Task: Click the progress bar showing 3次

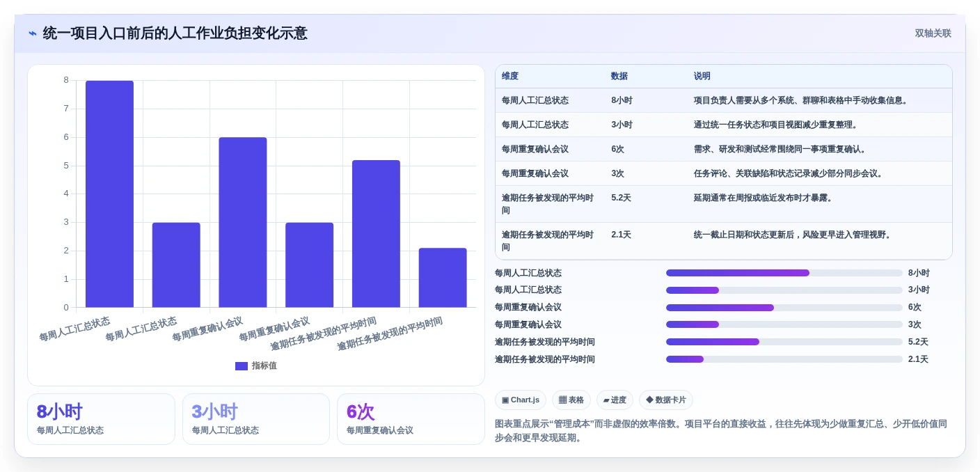Action: pos(784,324)
